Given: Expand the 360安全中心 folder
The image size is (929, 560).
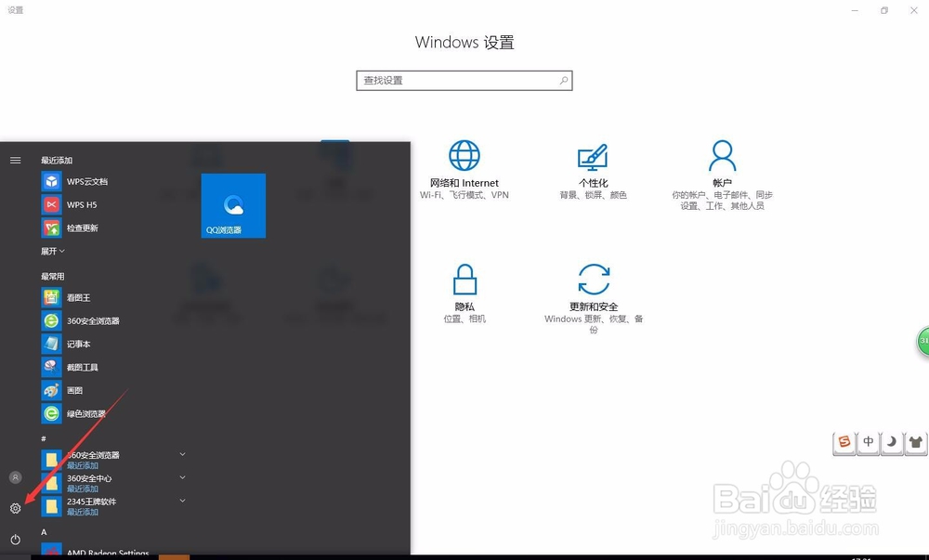Looking at the screenshot, I should click(x=182, y=477).
